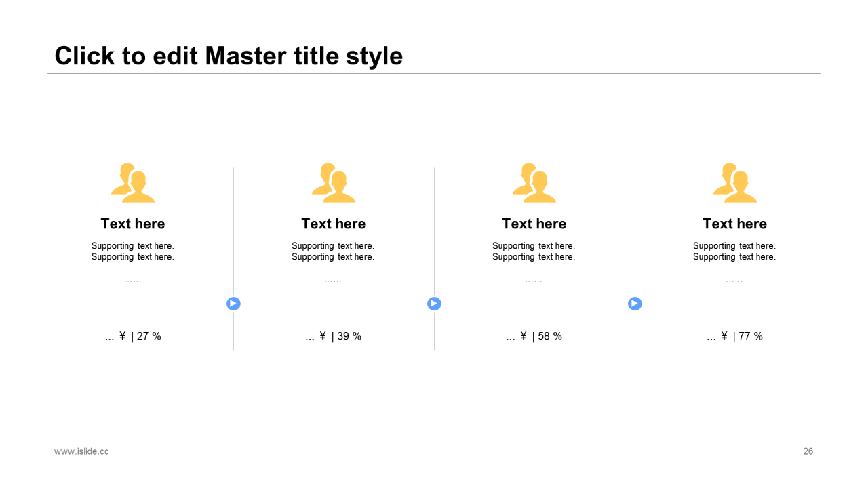
Task: Open the www.islide.cc footer link
Action: point(81,451)
